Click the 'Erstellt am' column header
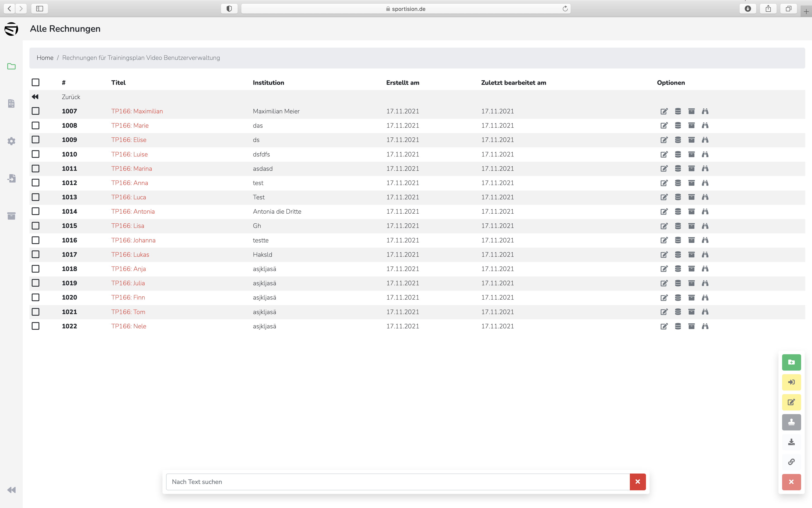812x508 pixels. click(403, 83)
